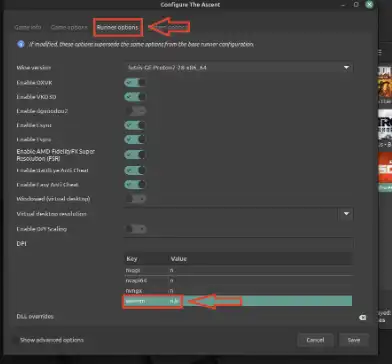The width and height of the screenshot is (392, 364).
Task: Expand Virtual desktop resolution dropdown arrow
Action: click(346, 214)
